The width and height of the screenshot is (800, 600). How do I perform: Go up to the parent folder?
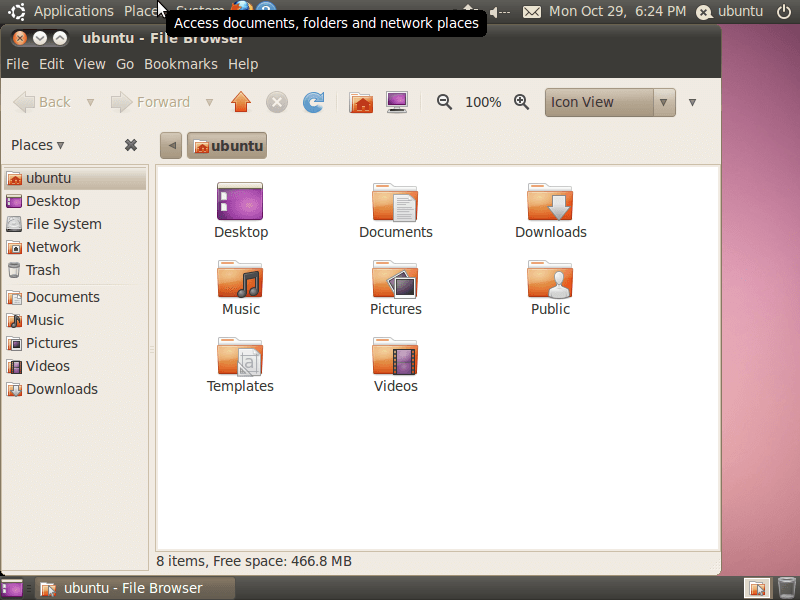[241, 102]
